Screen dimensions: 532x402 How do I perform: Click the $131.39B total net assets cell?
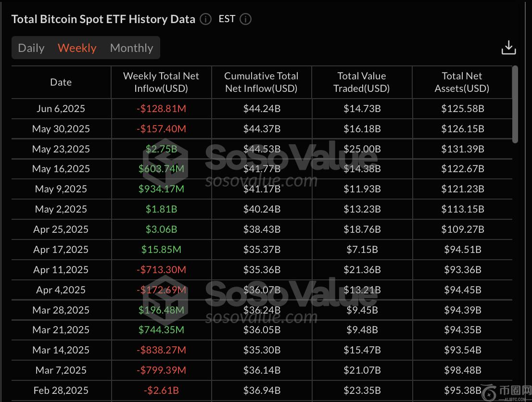pos(462,149)
